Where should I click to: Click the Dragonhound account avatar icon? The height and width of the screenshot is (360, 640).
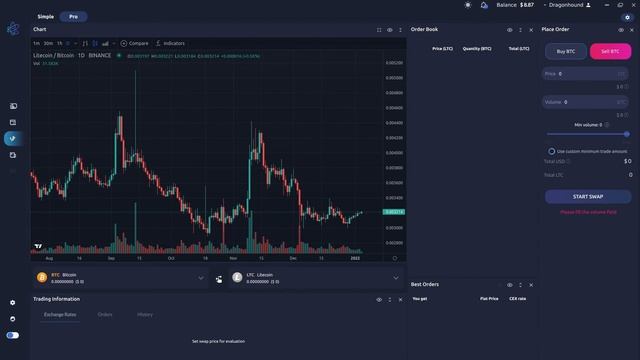tap(589, 5)
